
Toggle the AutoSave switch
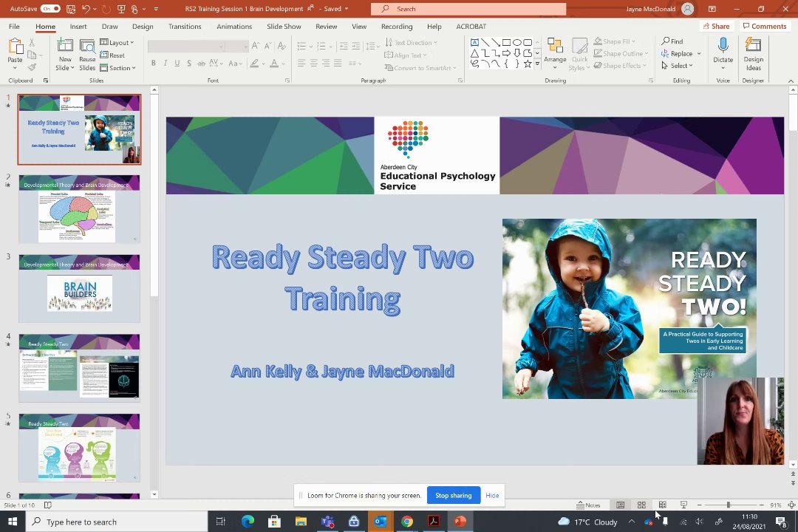pyautogui.click(x=50, y=9)
